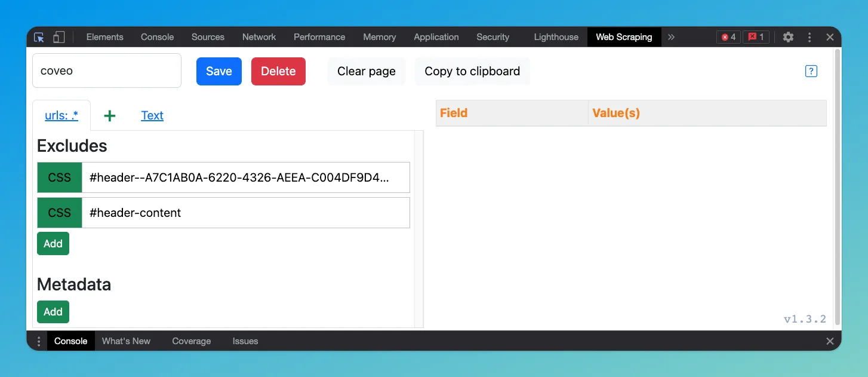Click the issues counter showing 1
868x377 pixels.
[x=756, y=37]
